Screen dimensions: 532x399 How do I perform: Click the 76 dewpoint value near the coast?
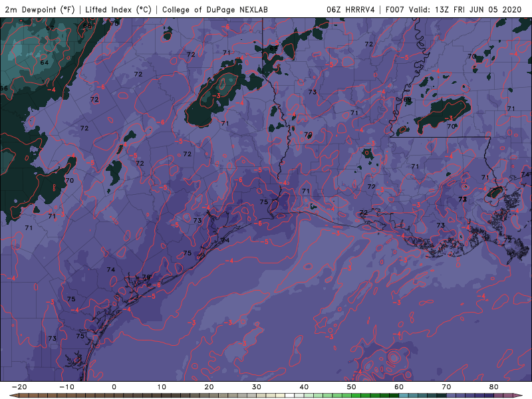(x=146, y=277)
